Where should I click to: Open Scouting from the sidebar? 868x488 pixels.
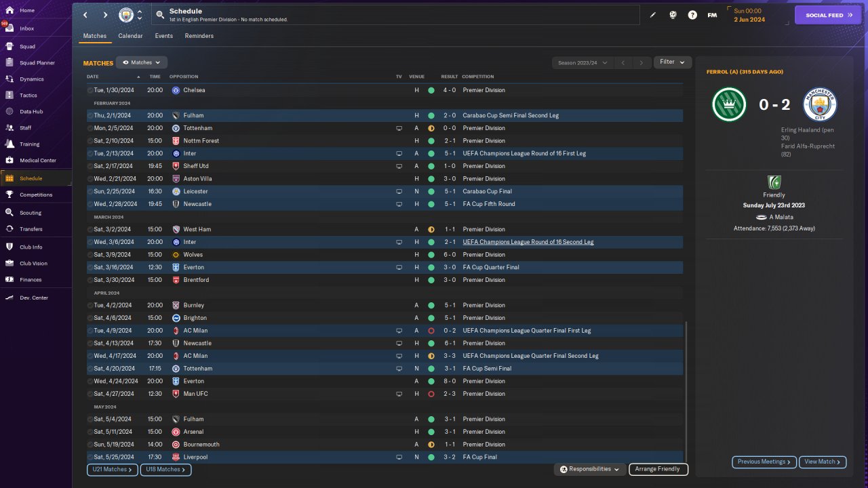35,212
